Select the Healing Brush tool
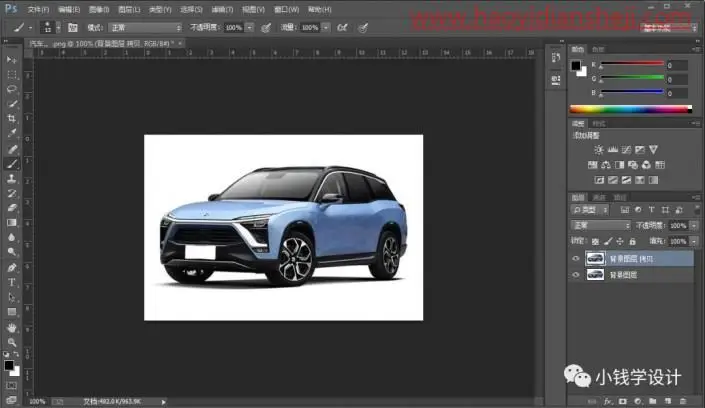The width and height of the screenshot is (705, 408). [x=12, y=149]
